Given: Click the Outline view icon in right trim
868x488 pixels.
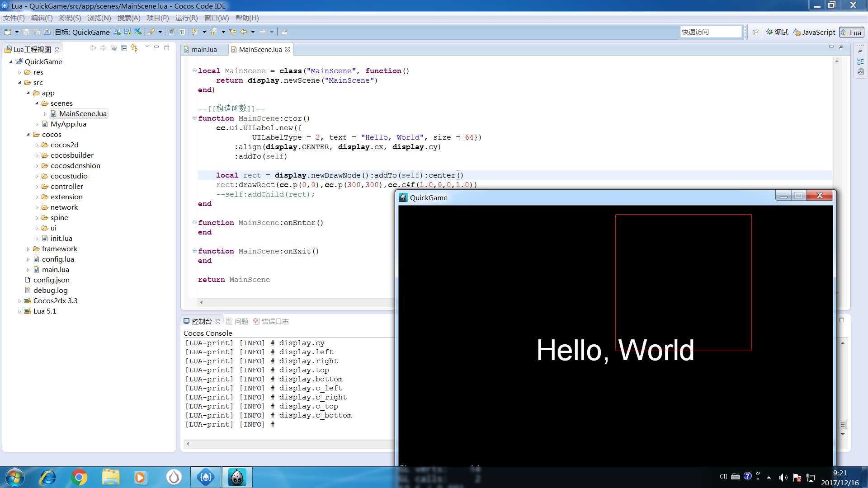Looking at the screenshot, I should pos(860,61).
